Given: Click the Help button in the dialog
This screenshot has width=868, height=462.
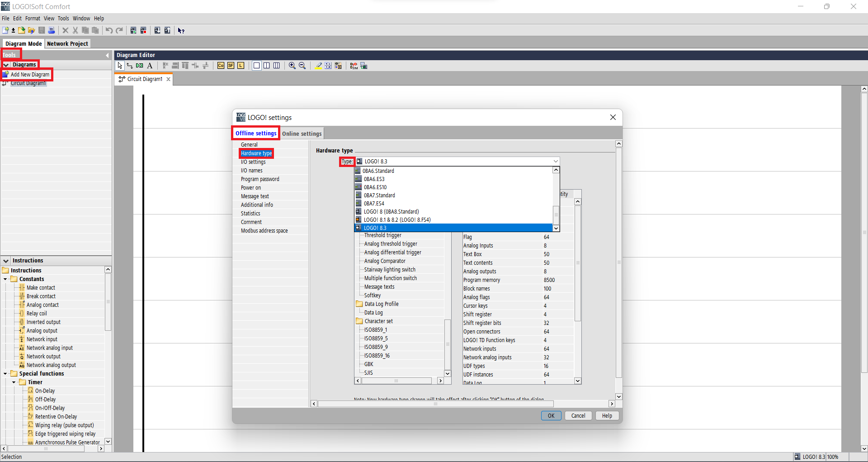Looking at the screenshot, I should 607,416.
